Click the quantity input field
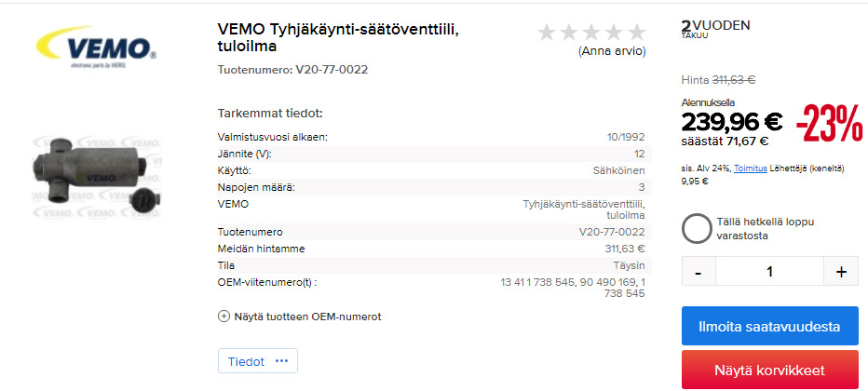This screenshot has width=868, height=391. 769,272
